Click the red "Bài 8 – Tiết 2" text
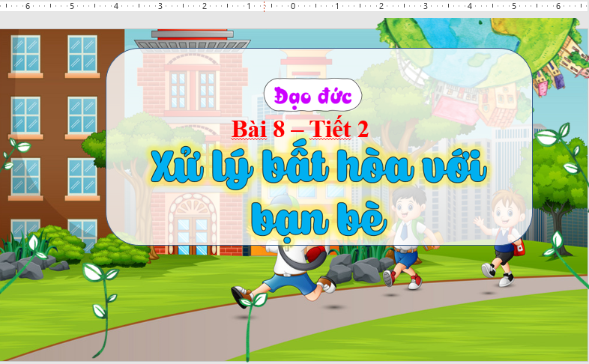The width and height of the screenshot is (589, 364). coord(300,129)
